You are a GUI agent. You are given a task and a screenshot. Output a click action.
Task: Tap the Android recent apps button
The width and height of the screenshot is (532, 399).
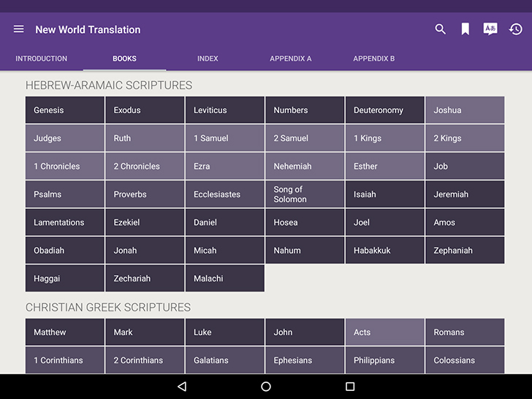pos(350,387)
